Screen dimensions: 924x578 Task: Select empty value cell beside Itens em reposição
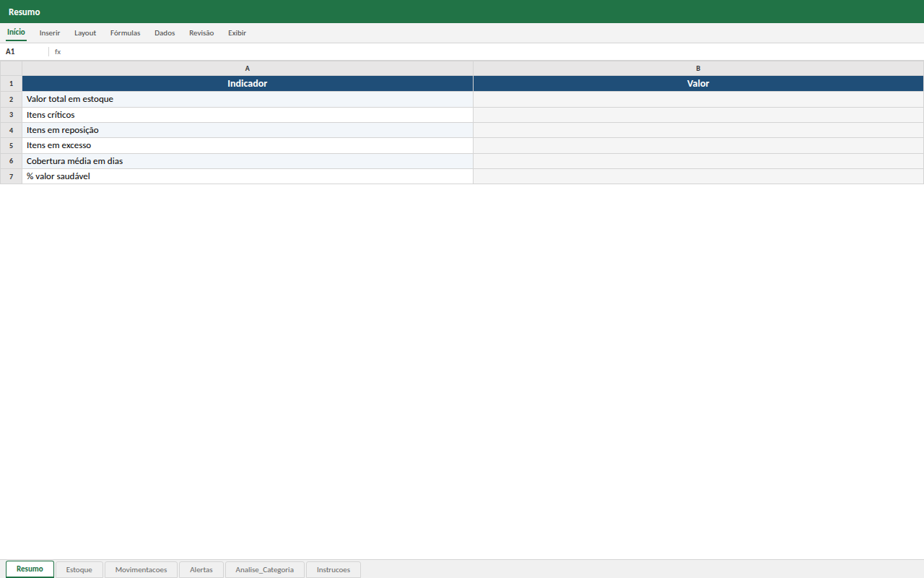pos(698,130)
